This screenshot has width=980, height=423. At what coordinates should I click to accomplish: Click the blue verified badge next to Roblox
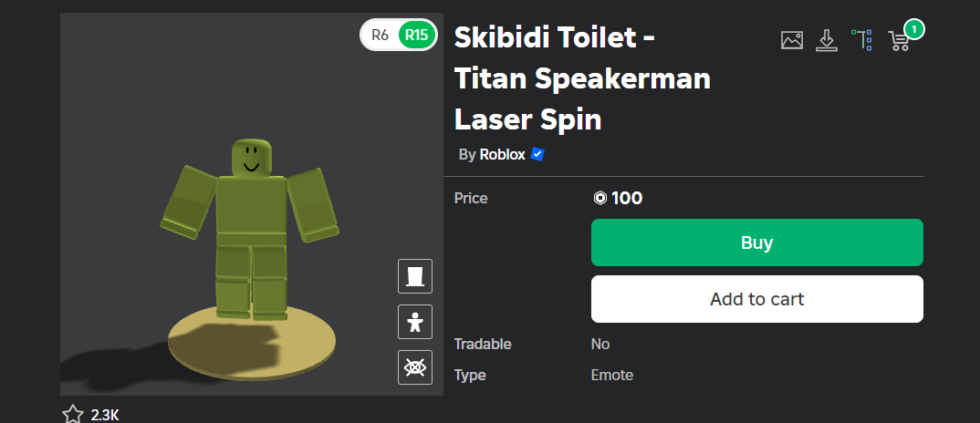tap(537, 154)
